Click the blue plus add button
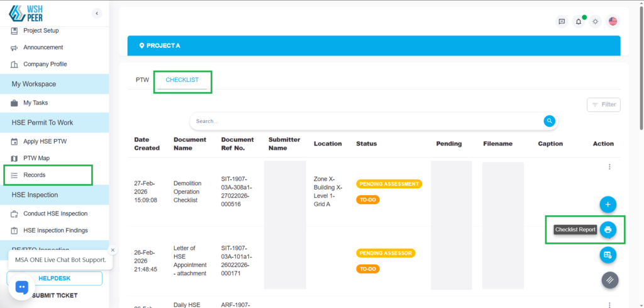This screenshot has height=308, width=644. (x=608, y=205)
